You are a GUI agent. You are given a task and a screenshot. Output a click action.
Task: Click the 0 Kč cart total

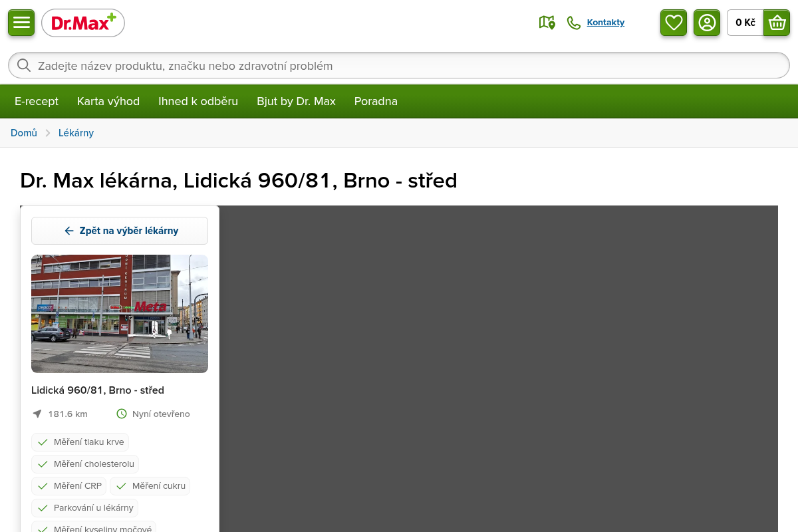(745, 23)
